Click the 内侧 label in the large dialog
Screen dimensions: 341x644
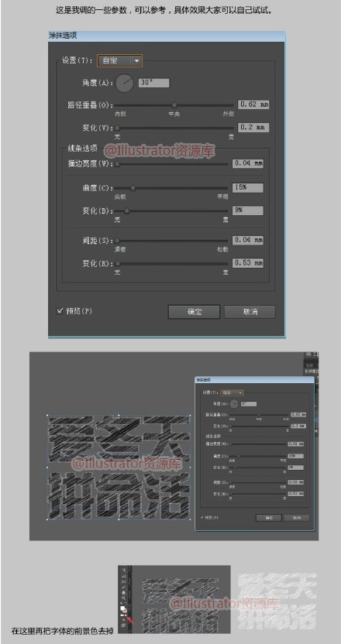[x=119, y=114]
